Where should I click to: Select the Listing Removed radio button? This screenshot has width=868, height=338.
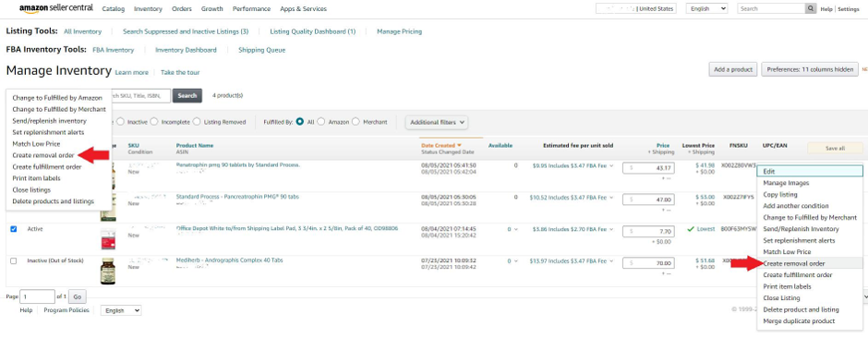click(197, 122)
